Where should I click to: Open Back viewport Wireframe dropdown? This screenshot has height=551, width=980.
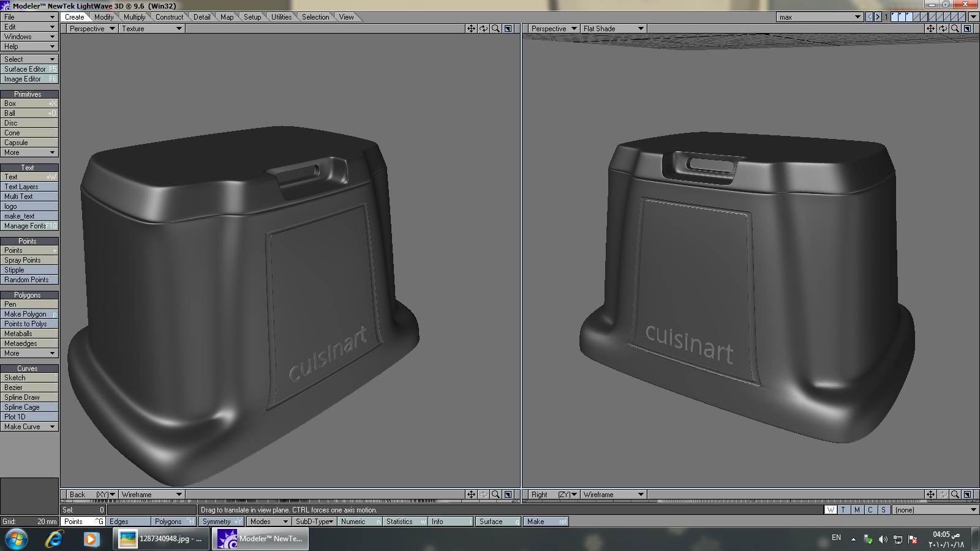click(x=152, y=495)
